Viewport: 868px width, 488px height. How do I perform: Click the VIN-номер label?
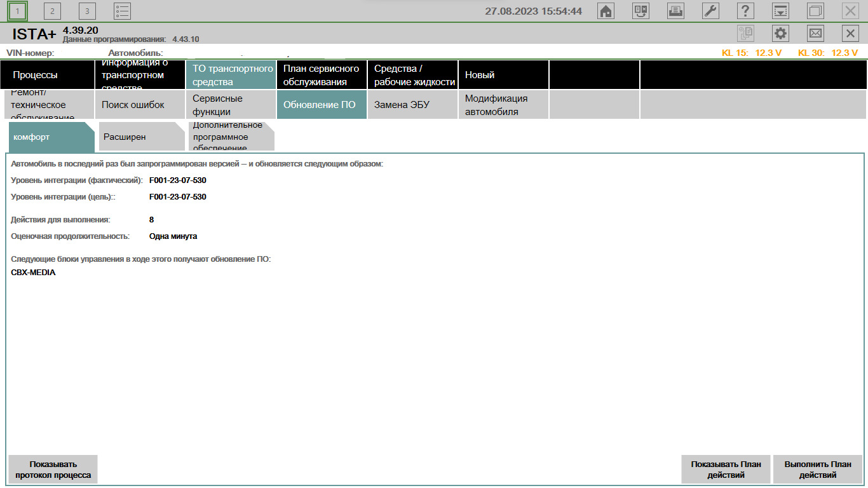31,53
